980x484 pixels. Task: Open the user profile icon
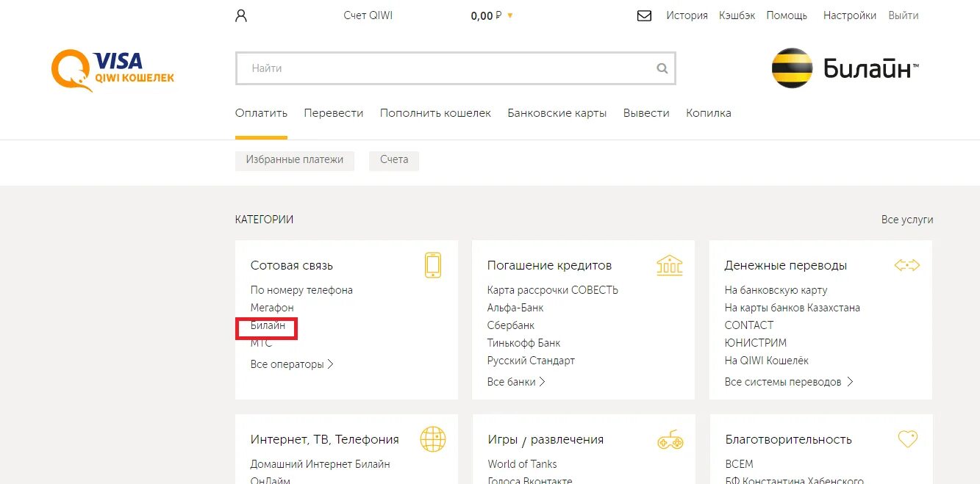click(x=241, y=15)
